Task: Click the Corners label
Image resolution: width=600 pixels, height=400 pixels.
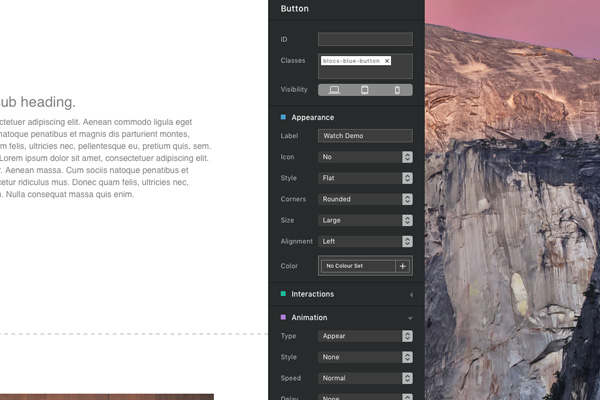Action: point(293,199)
